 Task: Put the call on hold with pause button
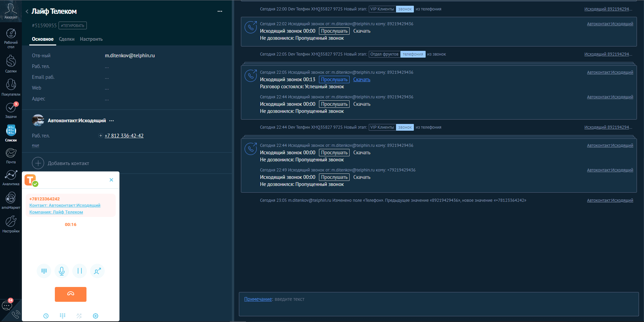click(80, 271)
